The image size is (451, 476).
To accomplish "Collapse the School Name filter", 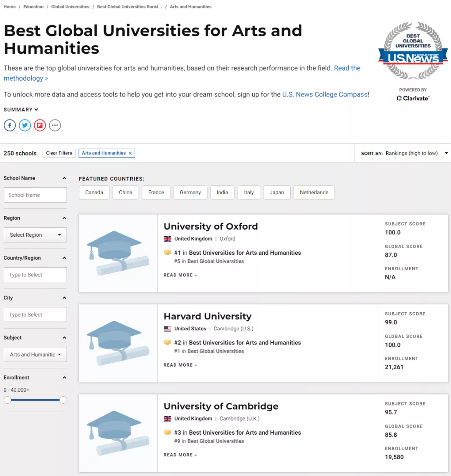I will (64, 178).
